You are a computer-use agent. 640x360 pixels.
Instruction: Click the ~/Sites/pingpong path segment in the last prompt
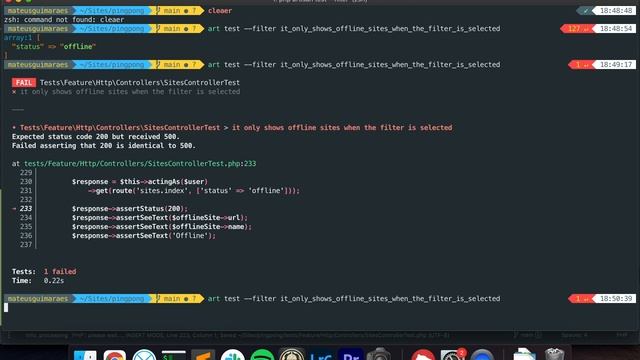coord(112,298)
